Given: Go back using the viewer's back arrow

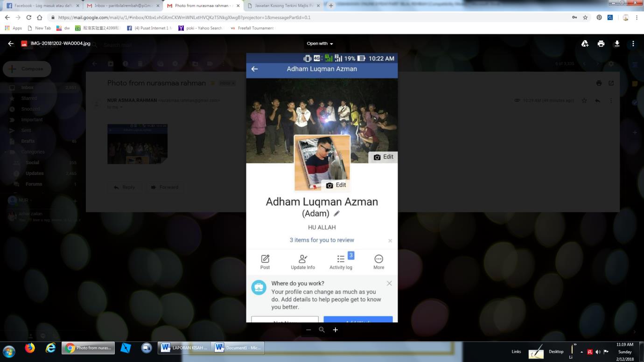Looking at the screenshot, I should tap(11, 44).
